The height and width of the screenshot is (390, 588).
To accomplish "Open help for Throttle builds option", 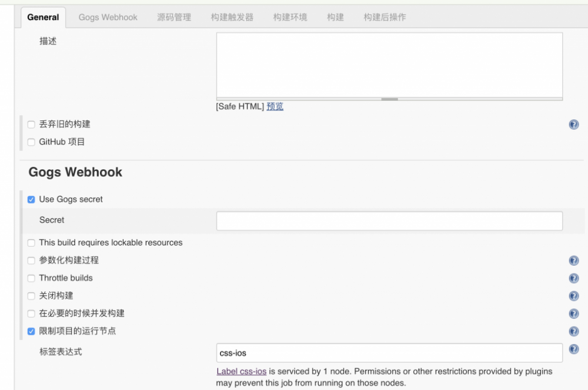I will [573, 278].
